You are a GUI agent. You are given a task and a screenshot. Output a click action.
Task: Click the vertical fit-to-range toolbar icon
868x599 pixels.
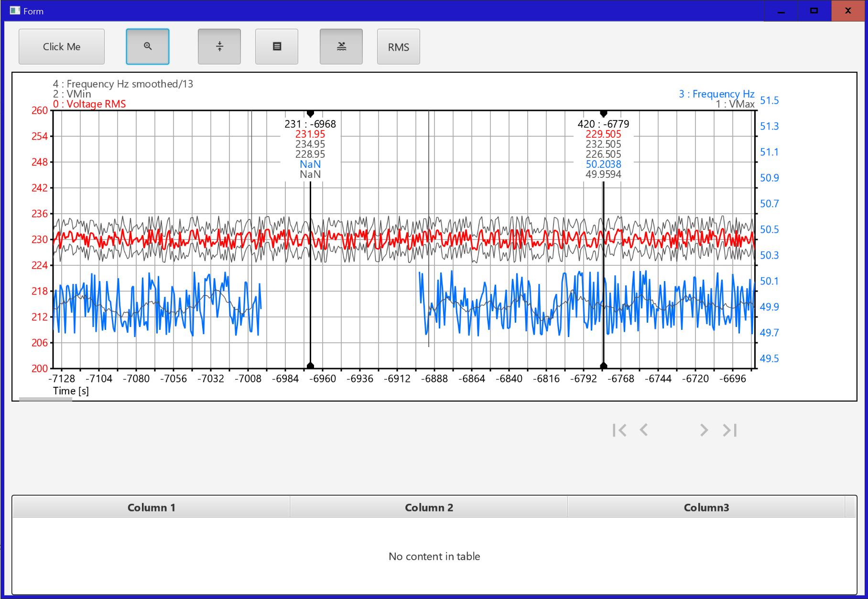tap(219, 46)
